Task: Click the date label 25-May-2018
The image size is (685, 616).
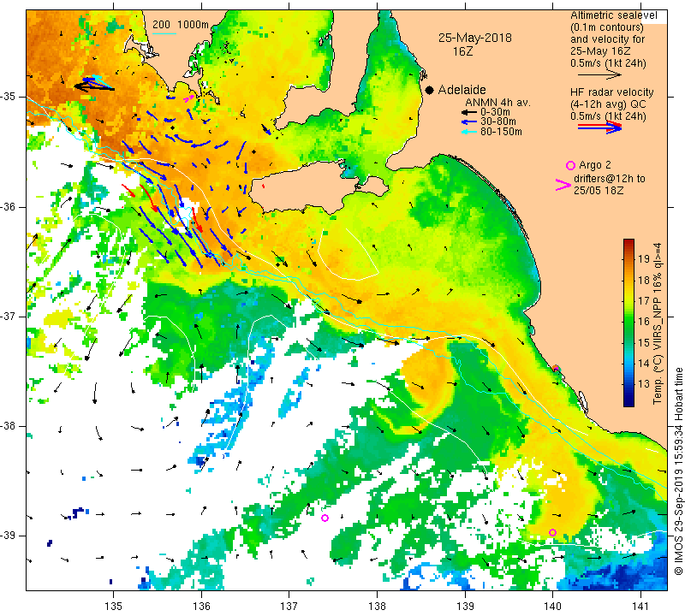Action: [x=475, y=38]
